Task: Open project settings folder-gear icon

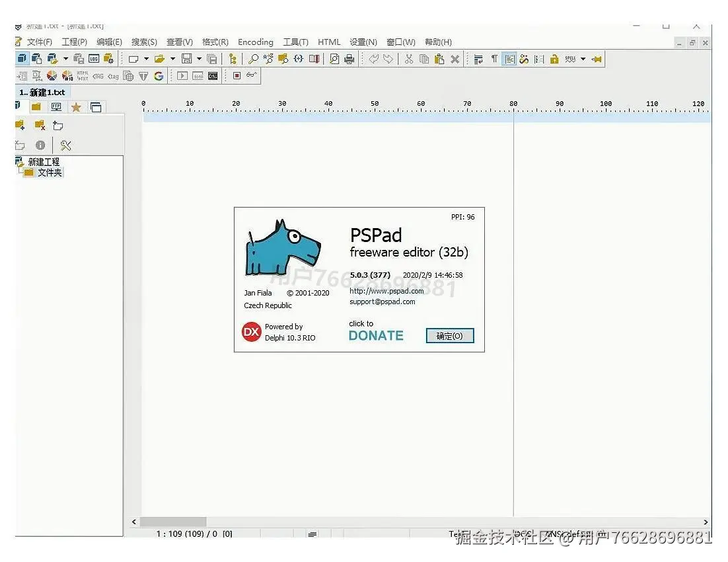Action: point(109,59)
